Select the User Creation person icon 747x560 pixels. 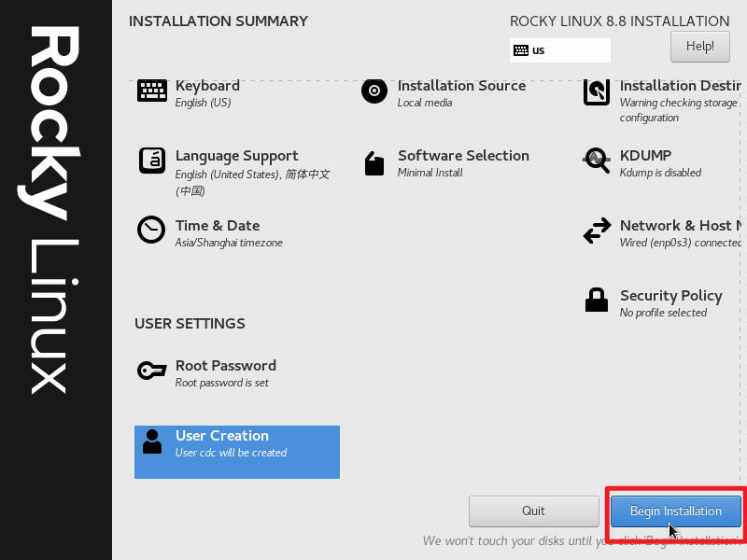click(x=152, y=441)
